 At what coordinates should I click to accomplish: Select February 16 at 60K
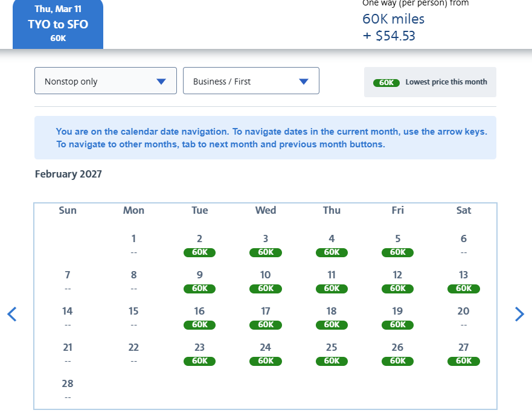199,318
